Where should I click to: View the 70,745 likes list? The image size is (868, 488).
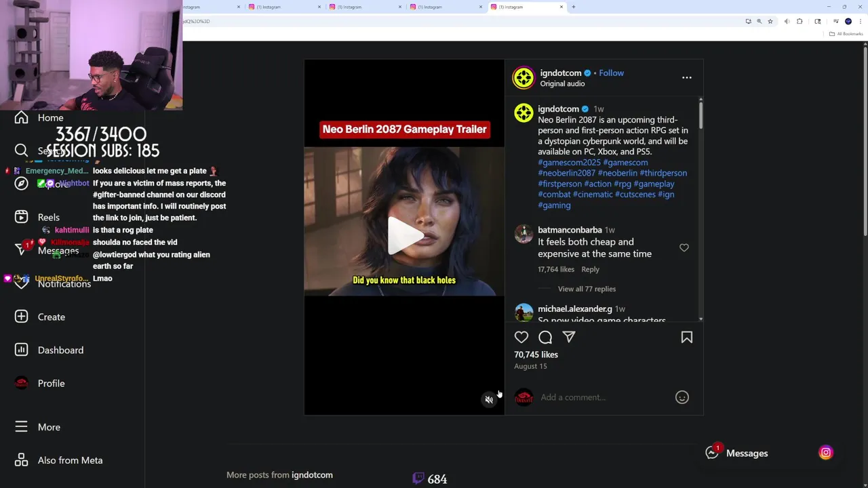(x=536, y=354)
